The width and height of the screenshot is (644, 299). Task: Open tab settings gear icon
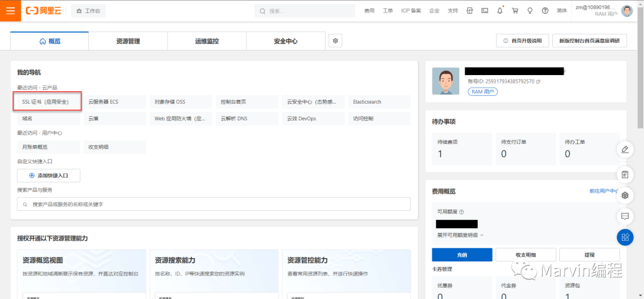click(x=336, y=41)
